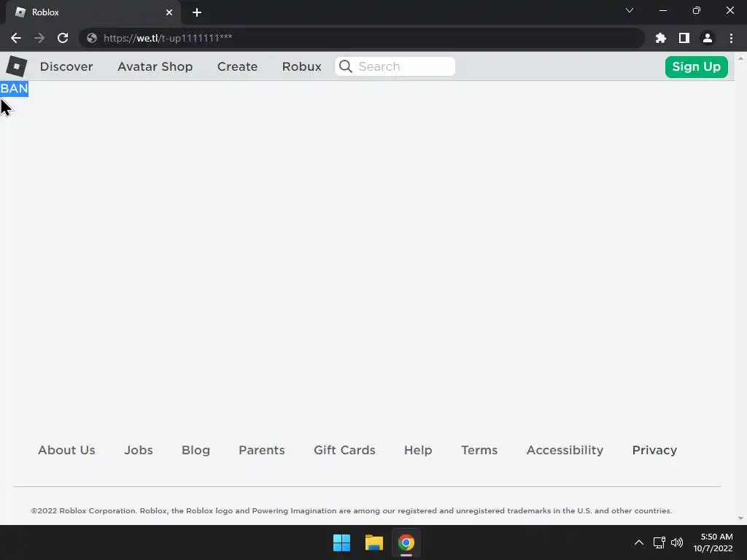The height and width of the screenshot is (560, 747).
Task: Open the Help footer link
Action: 418,450
